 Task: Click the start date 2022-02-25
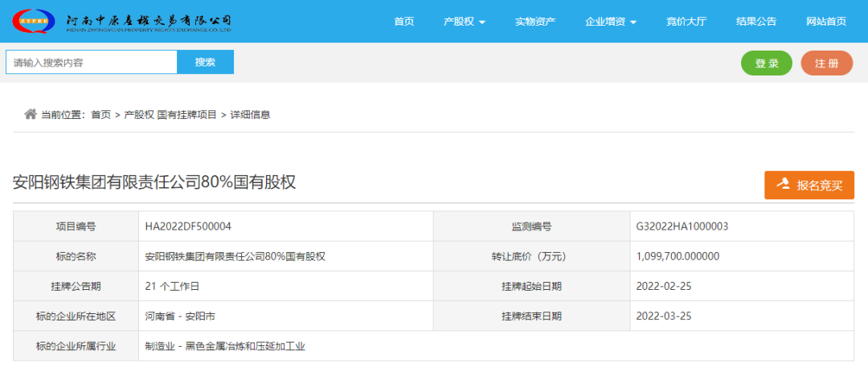(x=665, y=286)
